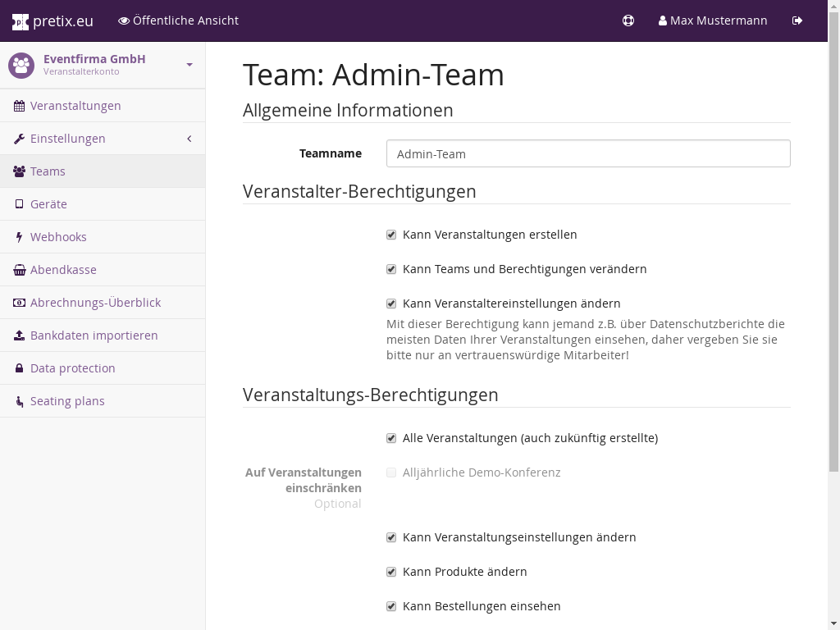Open the Eventfirma GmbH organizer dropdown

[x=189, y=65]
